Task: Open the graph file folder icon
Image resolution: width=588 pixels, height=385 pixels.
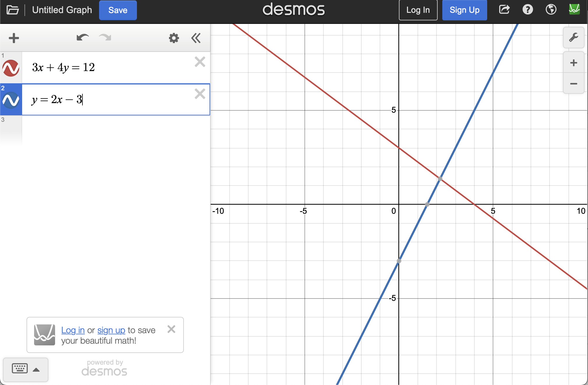Action: [13, 10]
